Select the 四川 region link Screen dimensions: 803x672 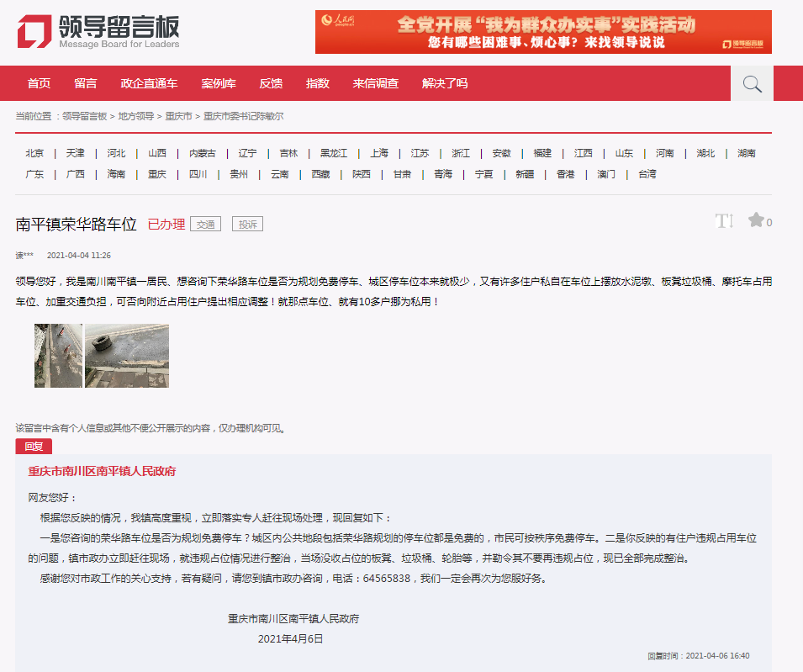tap(198, 174)
